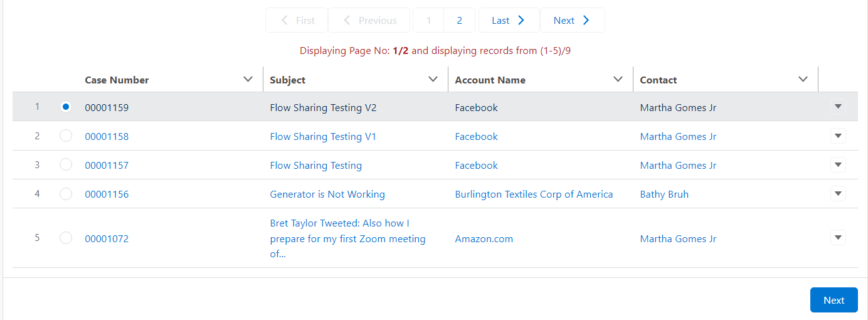Screen dimensions: 868x320
Task: Expand the Subject column header menu
Action: [x=433, y=79]
